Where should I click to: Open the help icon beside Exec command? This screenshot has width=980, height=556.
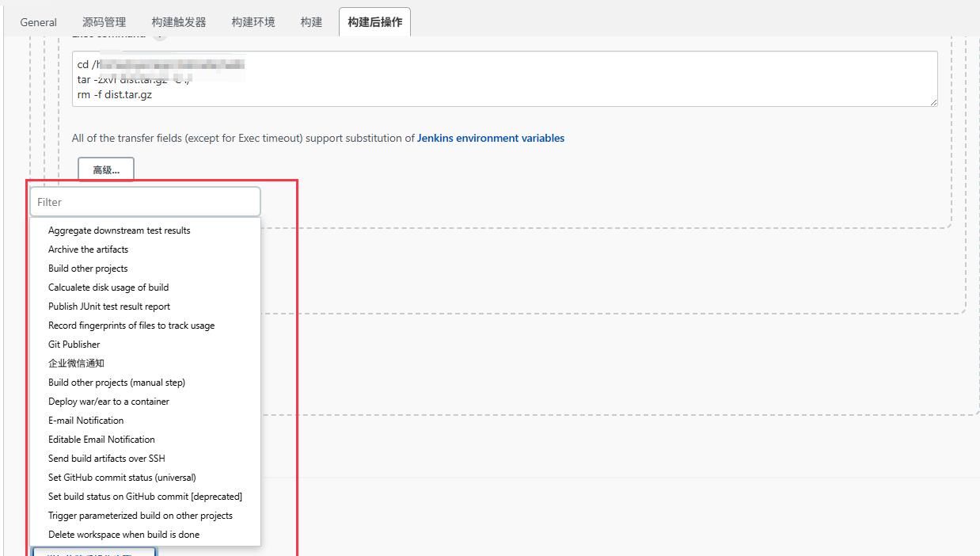158,35
